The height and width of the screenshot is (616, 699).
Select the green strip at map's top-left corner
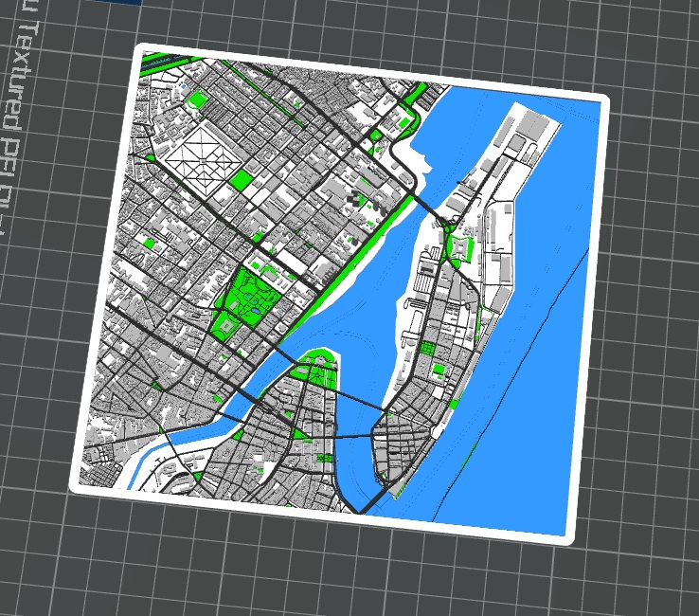click(x=164, y=62)
